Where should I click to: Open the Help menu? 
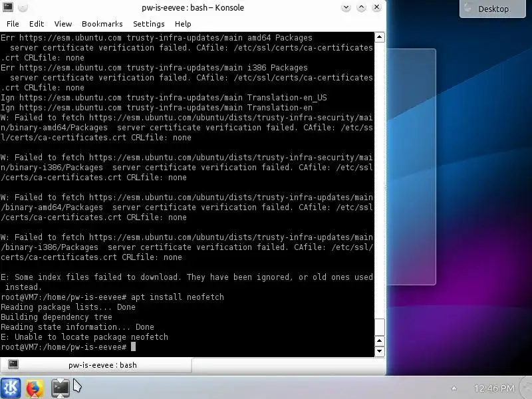point(183,24)
